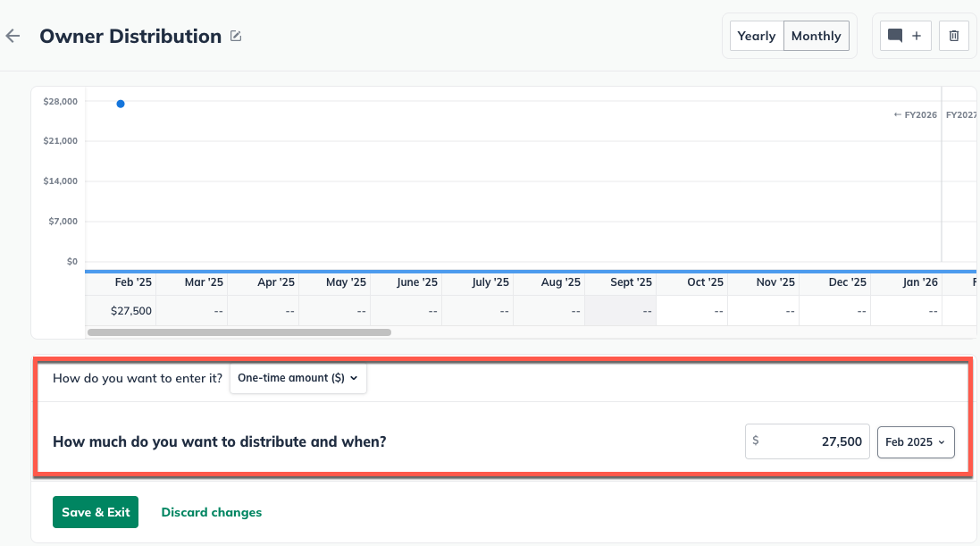The width and height of the screenshot is (980, 546).
Task: Switch to Yearly view
Action: coord(757,36)
